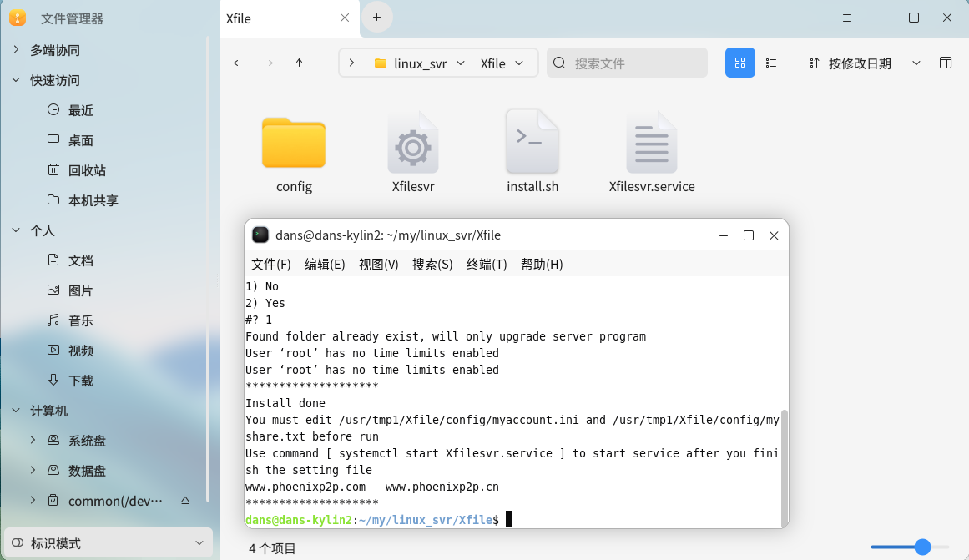Go back to previous folder
969x560 pixels.
coord(238,63)
